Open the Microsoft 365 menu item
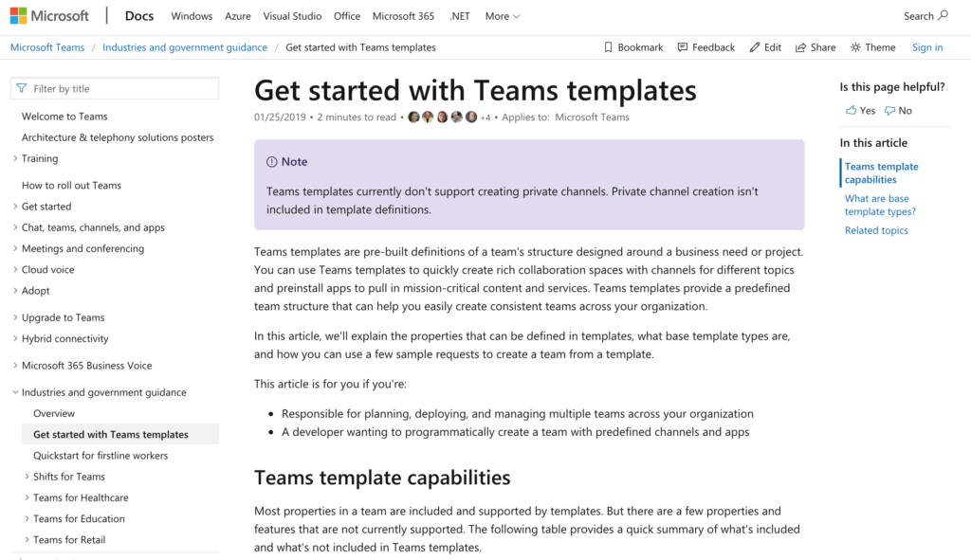This screenshot has width=971, height=560. coord(403,16)
